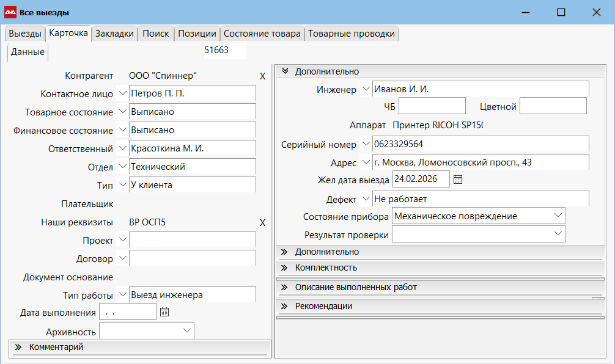Collapse the open Дополнительно section
Screen dimensions: 615x364
click(x=285, y=71)
